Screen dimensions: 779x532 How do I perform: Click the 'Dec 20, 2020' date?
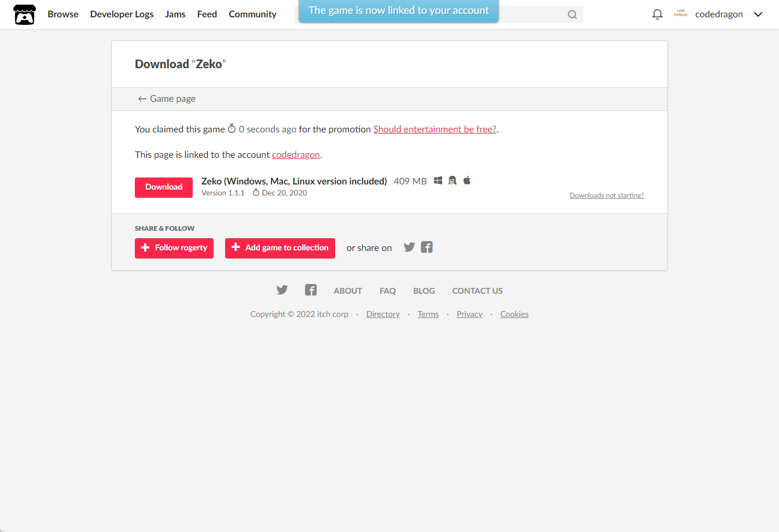click(x=284, y=193)
